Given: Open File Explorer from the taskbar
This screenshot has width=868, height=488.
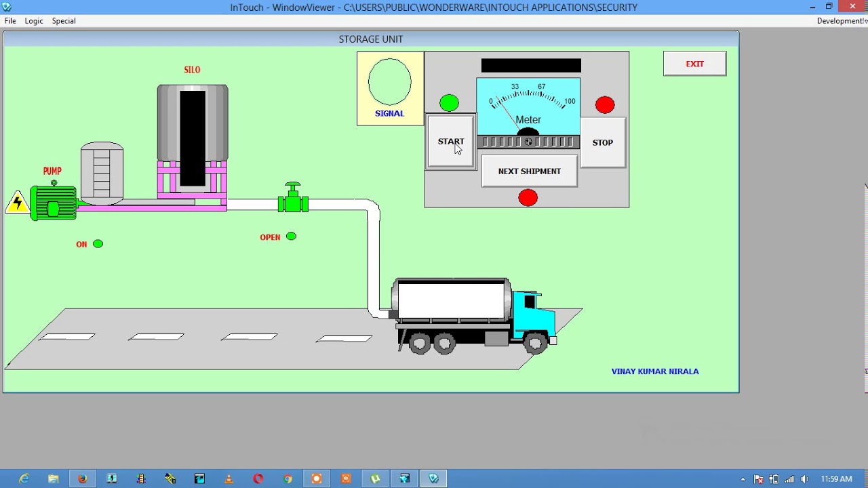Looking at the screenshot, I should (53, 479).
